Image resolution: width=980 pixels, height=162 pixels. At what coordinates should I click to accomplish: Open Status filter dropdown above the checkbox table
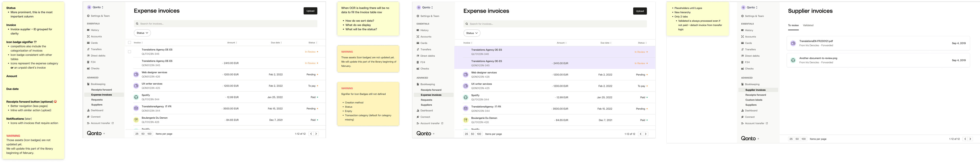tap(142, 33)
